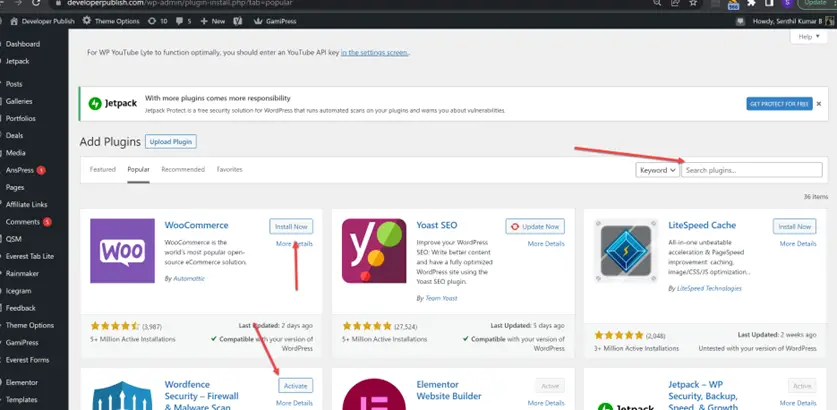Image resolution: width=837 pixels, height=410 pixels.
Task: Click the LiteSpeed Cache plugin icon
Action: pos(626,250)
